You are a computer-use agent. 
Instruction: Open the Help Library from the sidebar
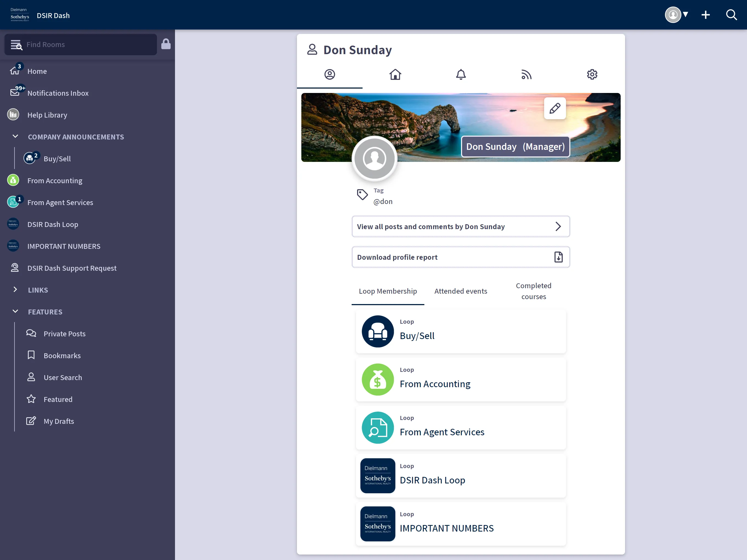click(47, 115)
